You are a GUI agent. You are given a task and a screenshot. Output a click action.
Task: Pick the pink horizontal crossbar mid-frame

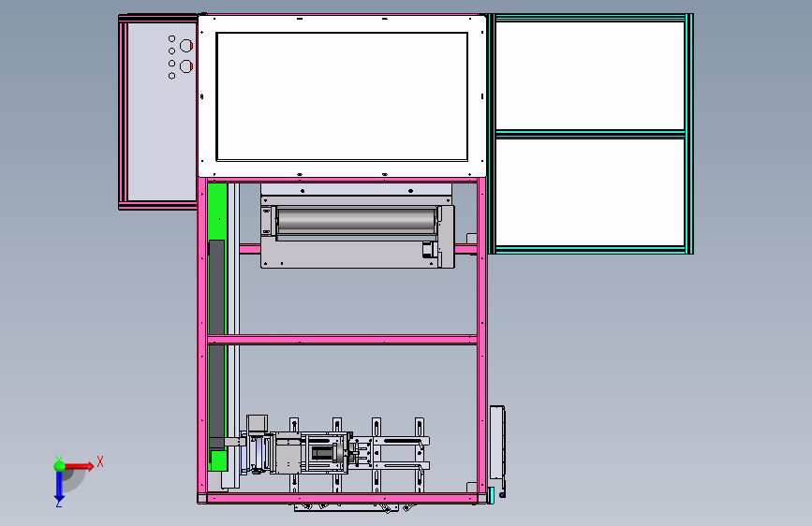[342, 340]
